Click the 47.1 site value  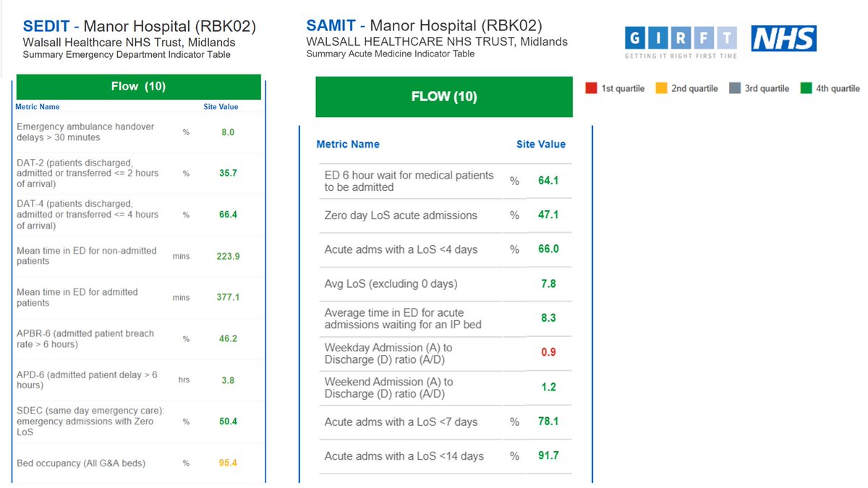tap(548, 215)
